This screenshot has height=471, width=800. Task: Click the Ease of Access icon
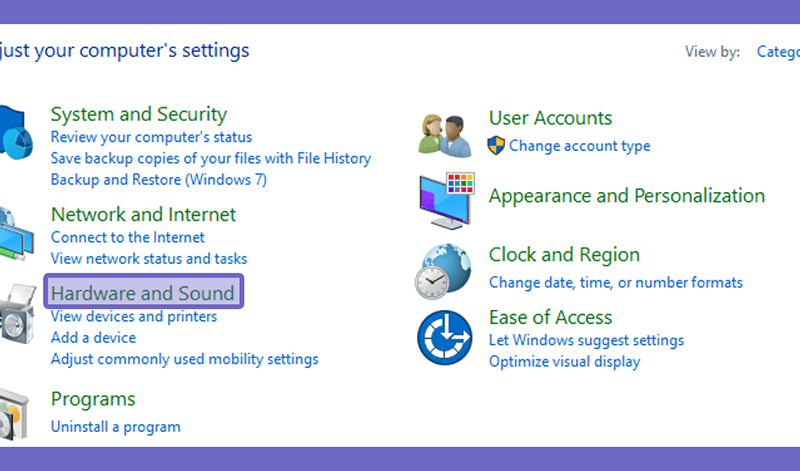tap(444, 338)
